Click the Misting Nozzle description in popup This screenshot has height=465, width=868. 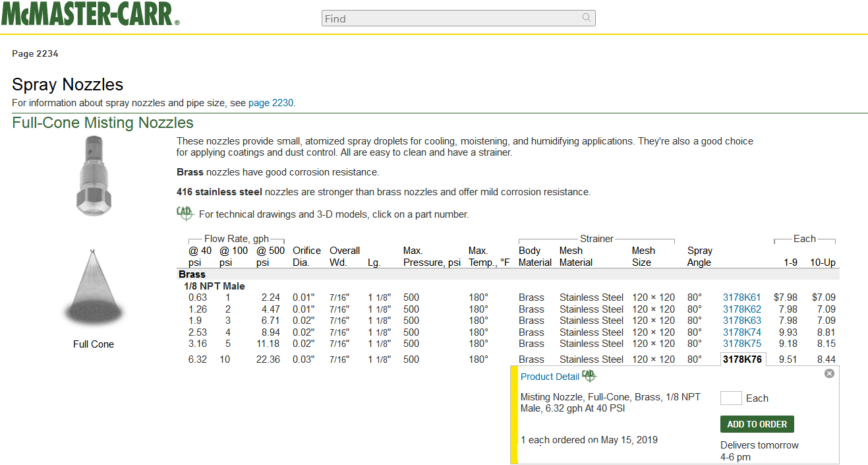[x=610, y=402]
